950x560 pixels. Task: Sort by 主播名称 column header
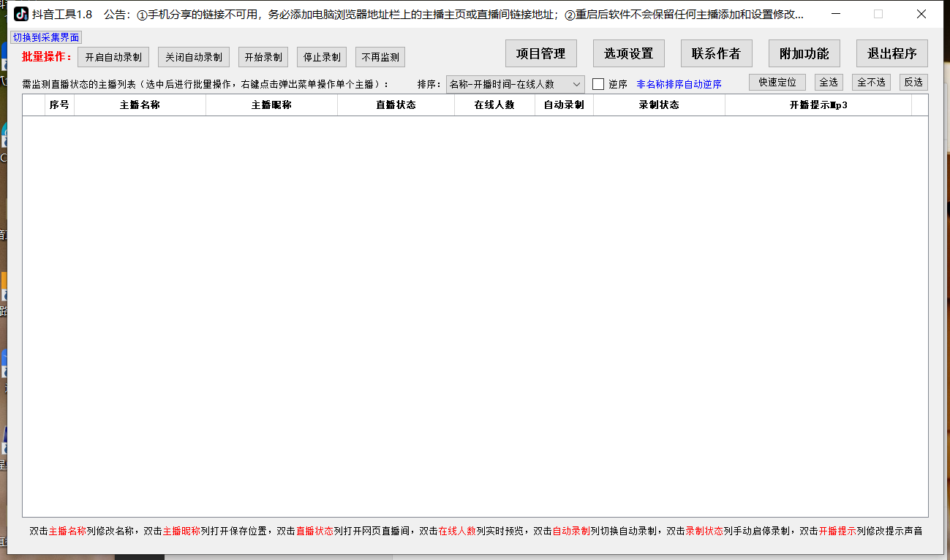pyautogui.click(x=140, y=105)
